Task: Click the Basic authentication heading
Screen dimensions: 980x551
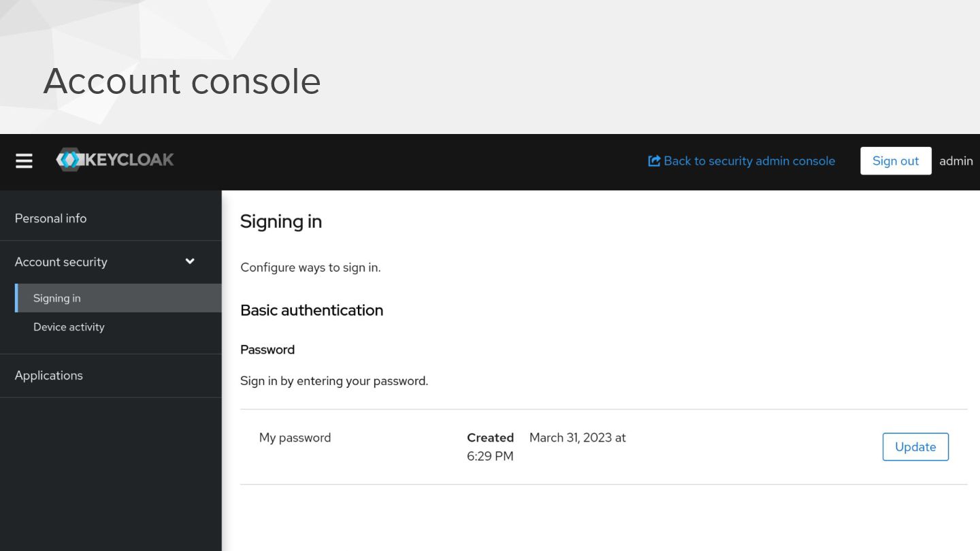Action: pyautogui.click(x=312, y=310)
